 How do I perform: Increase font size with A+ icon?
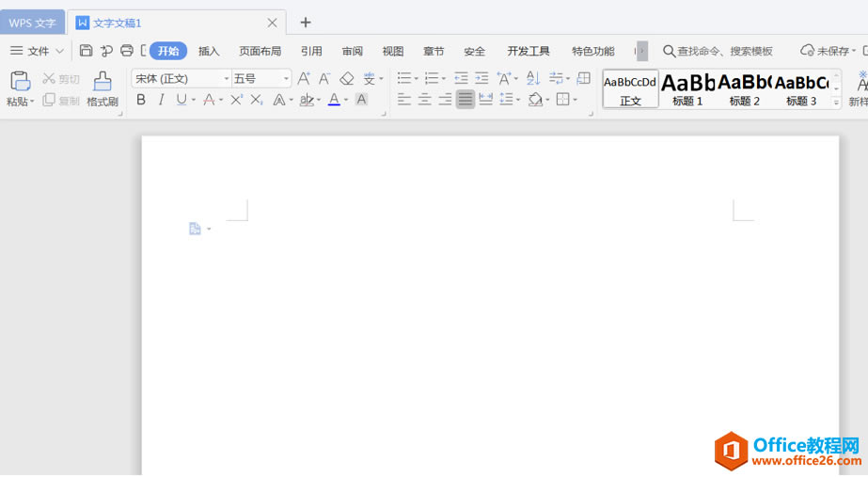point(304,79)
